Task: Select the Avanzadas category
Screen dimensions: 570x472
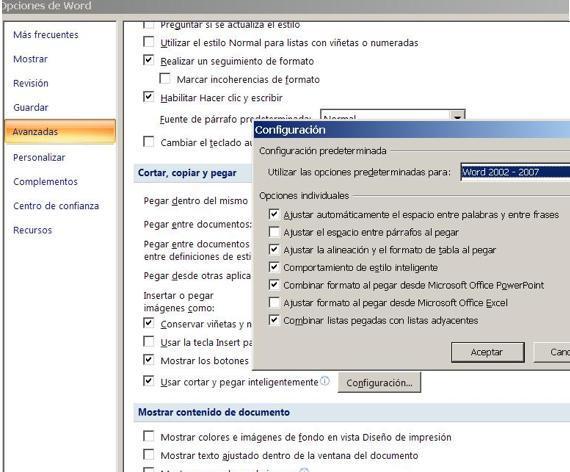Action: point(60,132)
